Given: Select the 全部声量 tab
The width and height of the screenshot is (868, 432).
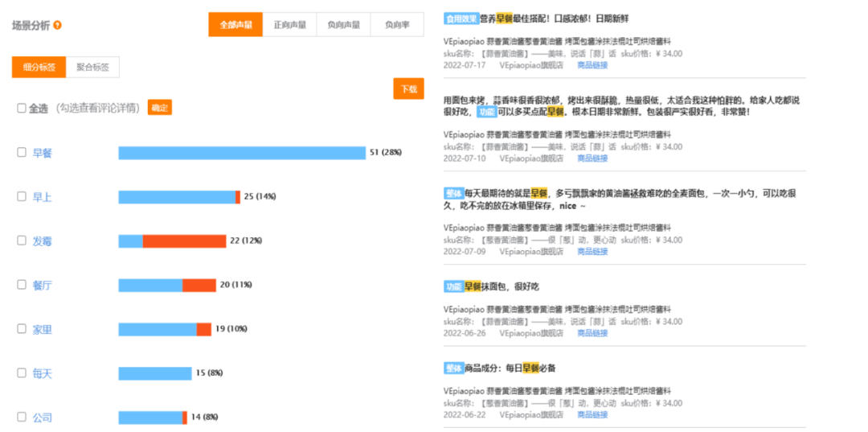Looking at the screenshot, I should tap(235, 24).
